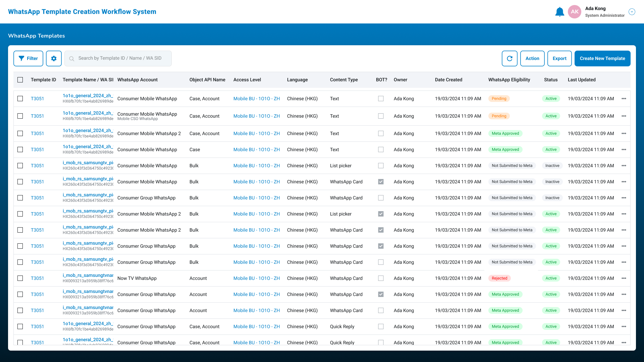Click the refresh table icon

(x=509, y=58)
